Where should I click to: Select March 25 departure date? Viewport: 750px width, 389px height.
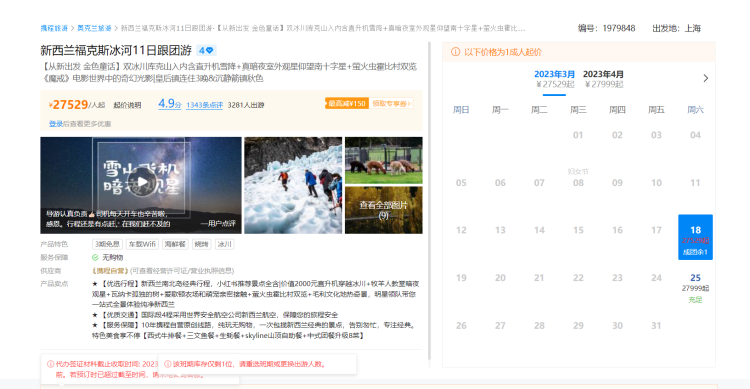pos(695,288)
